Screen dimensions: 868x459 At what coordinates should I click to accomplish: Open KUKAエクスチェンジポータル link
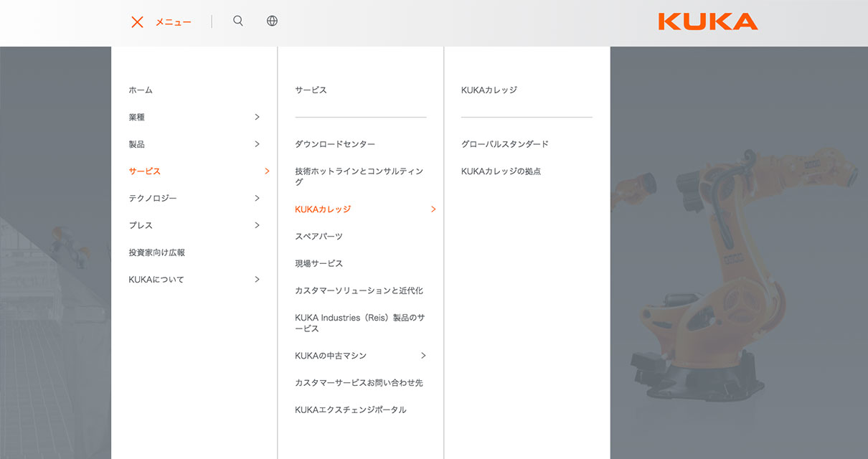click(350, 410)
